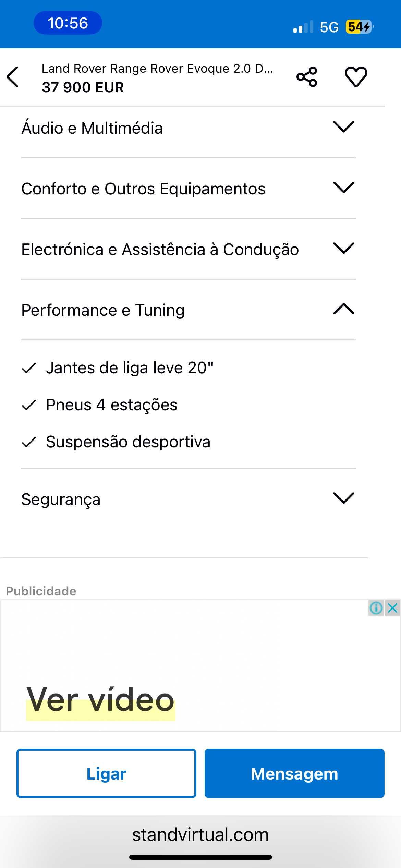Add listing to favorites with heart icon
Image resolution: width=401 pixels, height=868 pixels.
356,77
